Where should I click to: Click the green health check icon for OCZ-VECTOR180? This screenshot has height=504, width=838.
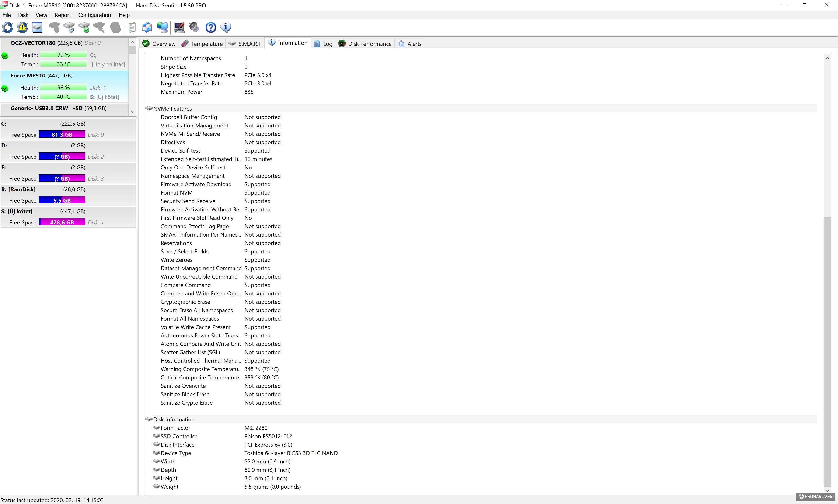pos(5,56)
